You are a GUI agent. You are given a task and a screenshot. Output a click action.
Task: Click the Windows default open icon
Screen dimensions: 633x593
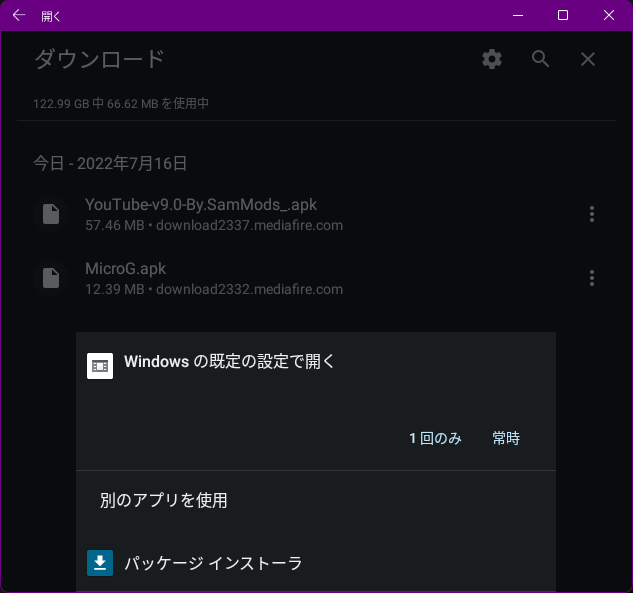coord(100,366)
